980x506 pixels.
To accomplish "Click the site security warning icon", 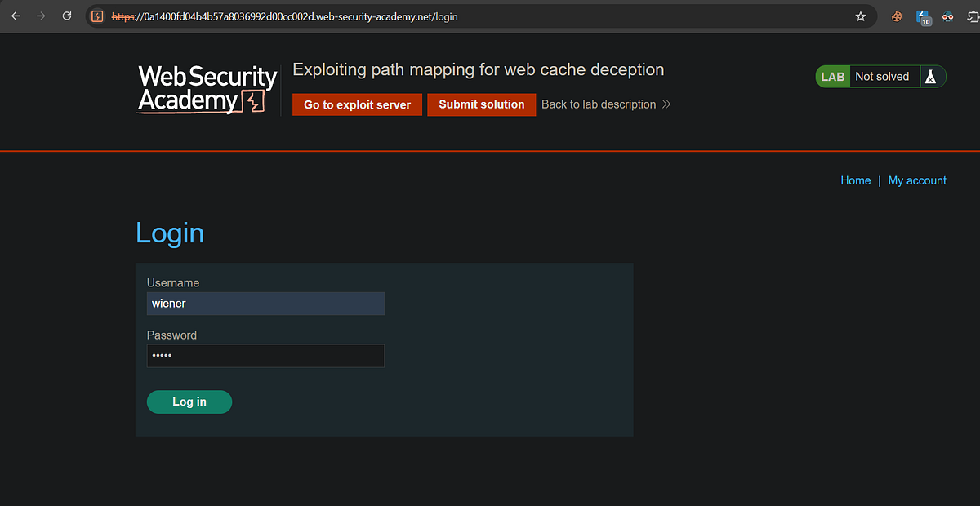I will [x=98, y=16].
